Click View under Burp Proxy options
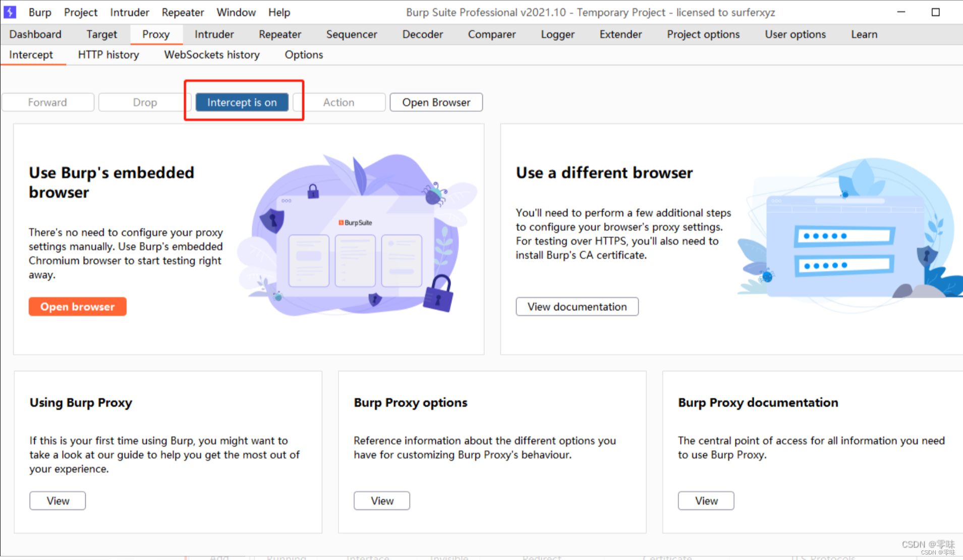963x560 pixels. coord(382,501)
